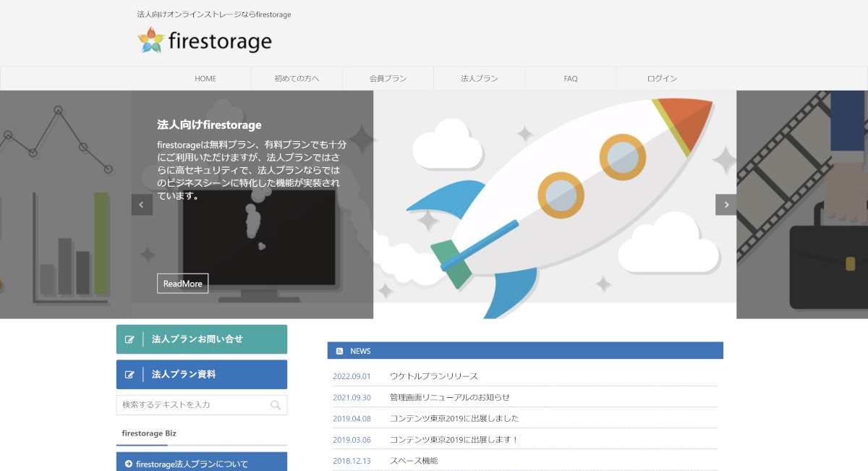The height and width of the screenshot is (471, 868).
Task: Click the 2019.04.08 news date
Action: (x=352, y=418)
